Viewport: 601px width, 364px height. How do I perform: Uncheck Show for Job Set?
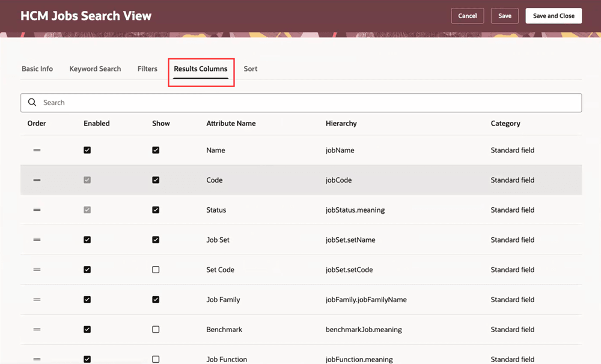click(x=156, y=240)
